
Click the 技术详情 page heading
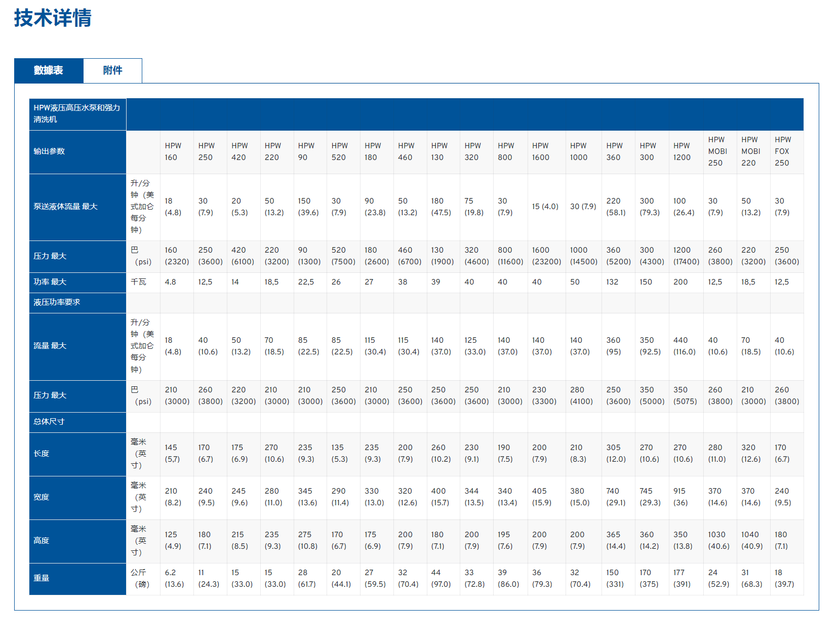pos(53,18)
